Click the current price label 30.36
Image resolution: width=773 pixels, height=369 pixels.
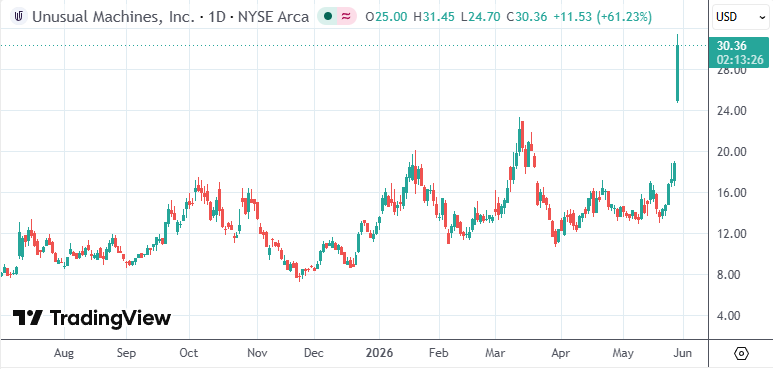click(x=732, y=46)
